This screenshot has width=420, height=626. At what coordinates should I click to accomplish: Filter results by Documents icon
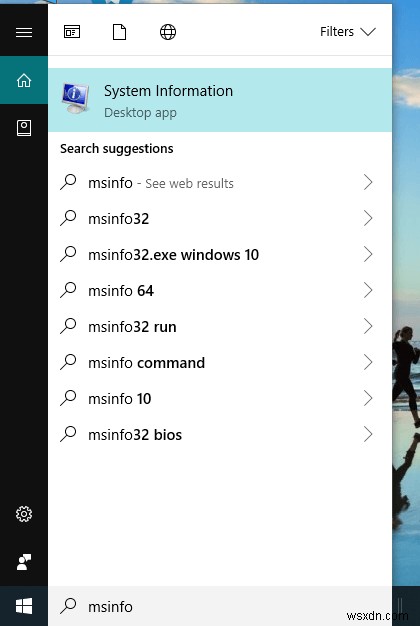(119, 32)
